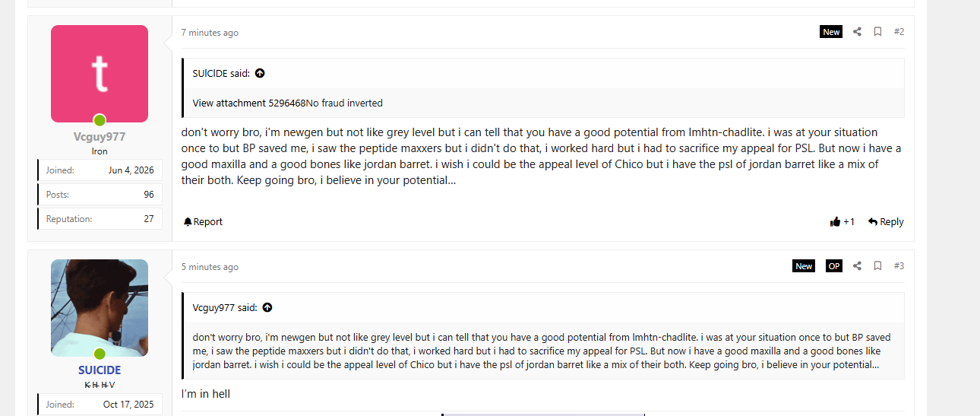The height and width of the screenshot is (416, 980).
Task: Open SUICIDE username profile link
Action: point(100,370)
